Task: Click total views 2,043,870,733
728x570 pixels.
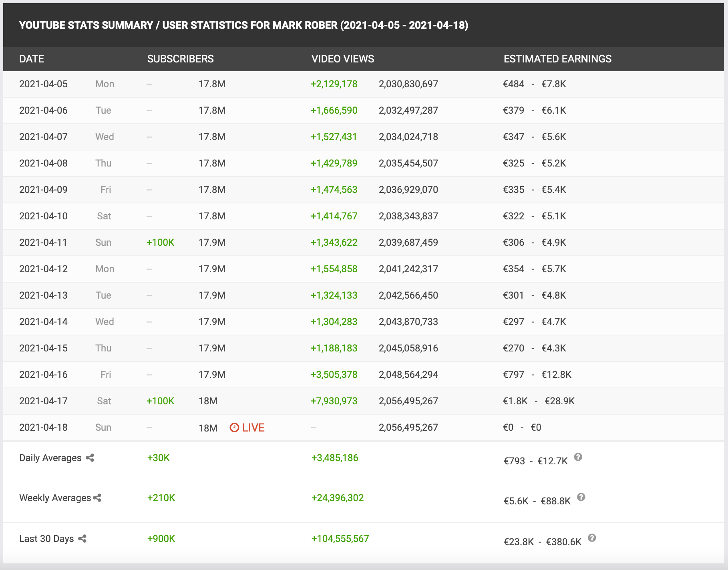Action: pos(408,322)
